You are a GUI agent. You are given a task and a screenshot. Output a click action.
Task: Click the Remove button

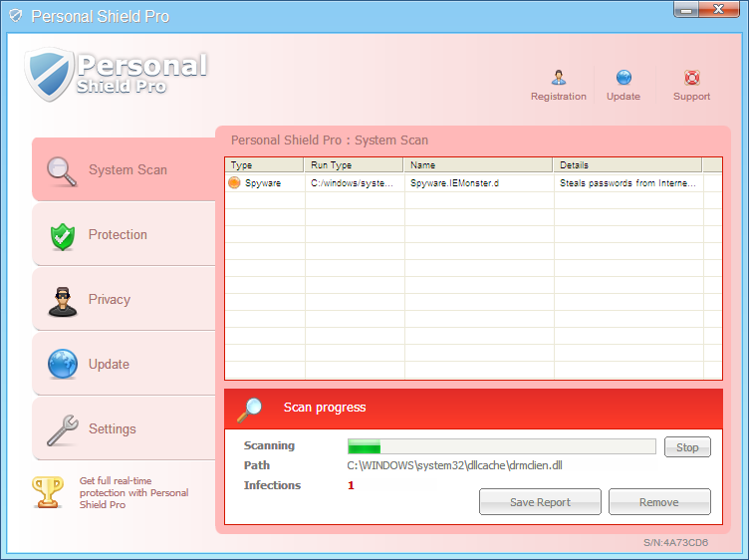tap(659, 501)
